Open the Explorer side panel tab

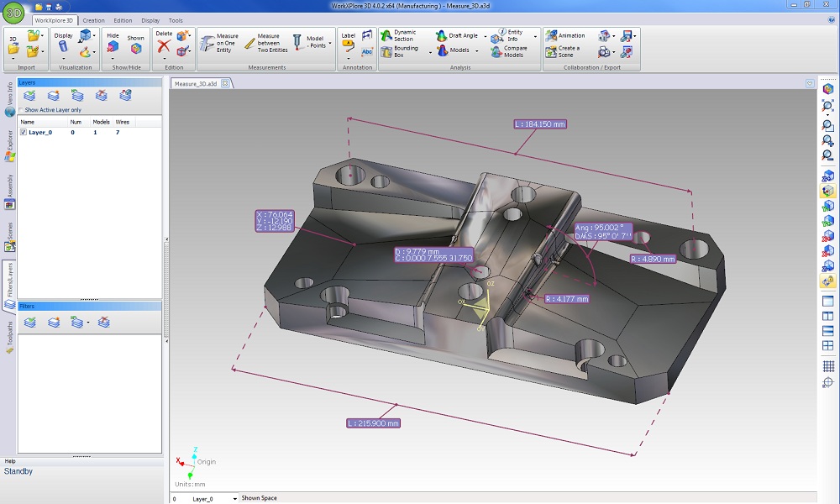click(x=9, y=144)
